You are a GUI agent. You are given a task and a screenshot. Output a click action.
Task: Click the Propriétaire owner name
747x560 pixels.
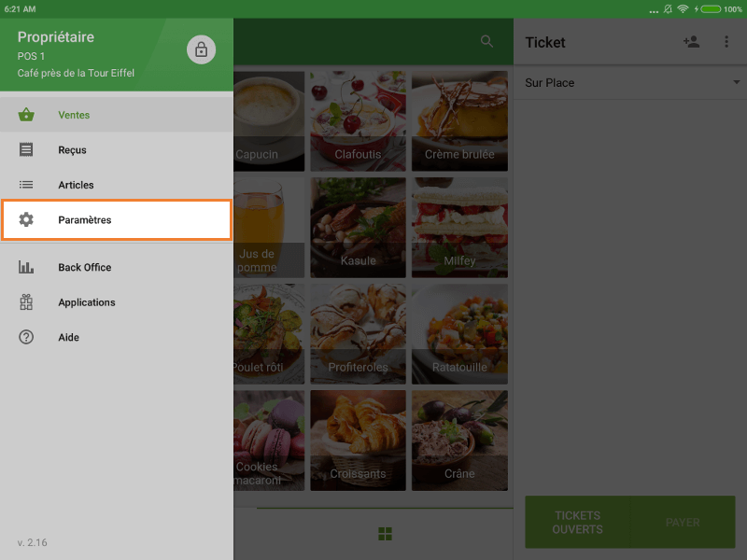tap(56, 37)
